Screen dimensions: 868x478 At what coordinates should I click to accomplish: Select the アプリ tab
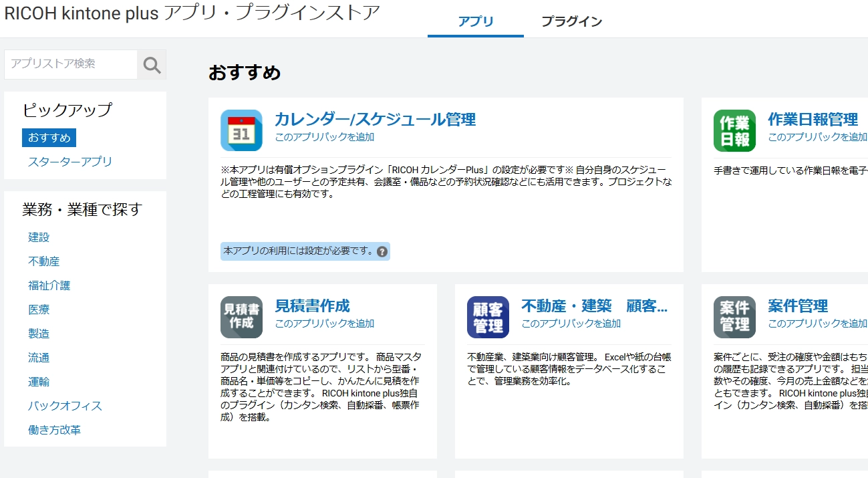tap(475, 21)
